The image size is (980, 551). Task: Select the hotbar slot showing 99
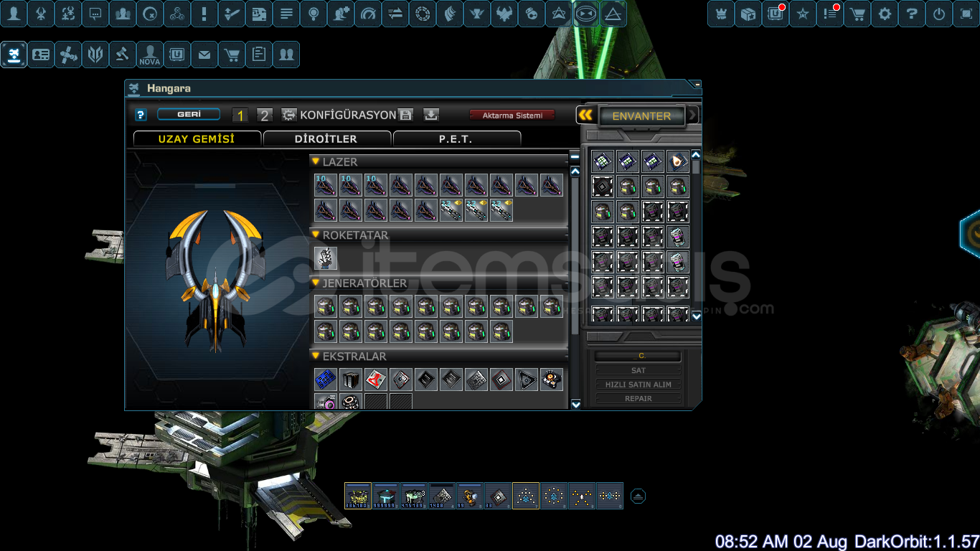point(470,496)
